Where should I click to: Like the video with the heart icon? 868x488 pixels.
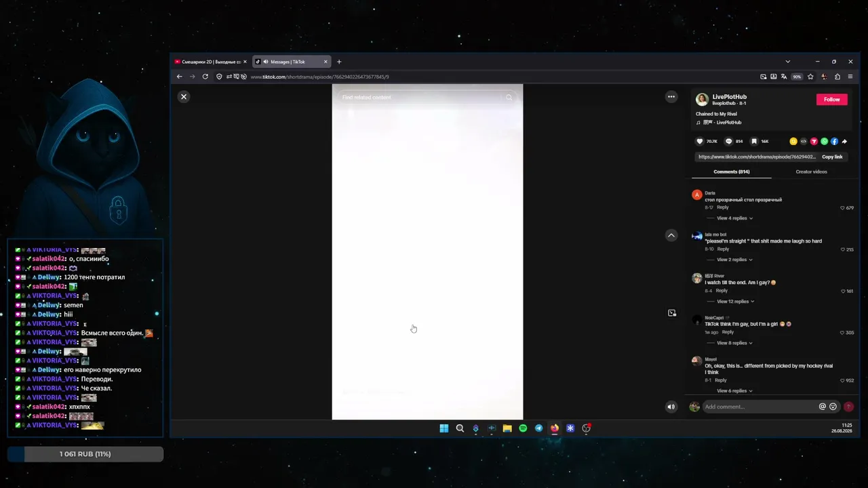[700, 142]
